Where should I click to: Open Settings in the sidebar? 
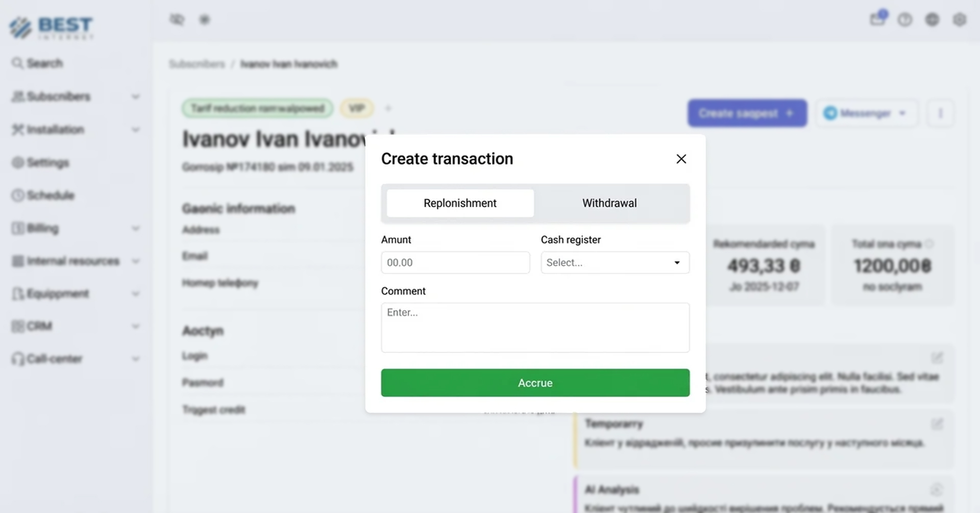tap(47, 163)
